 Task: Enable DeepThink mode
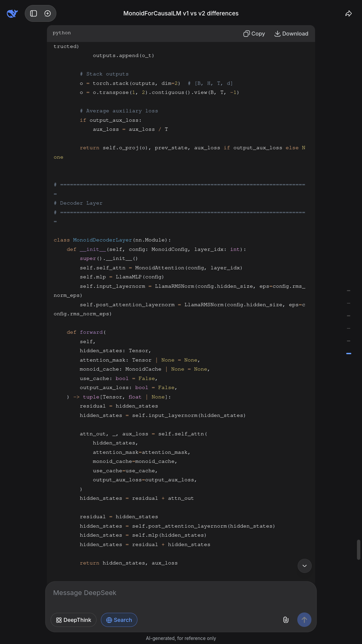73,620
